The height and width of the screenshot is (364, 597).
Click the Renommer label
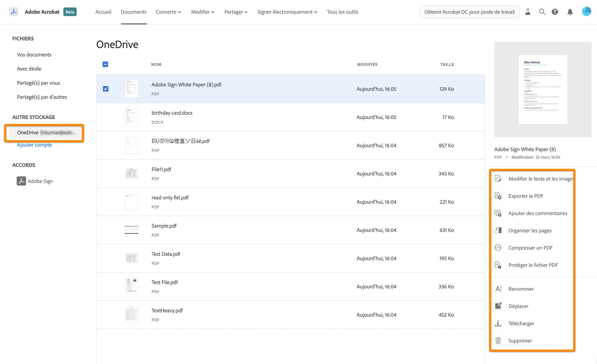[521, 289]
